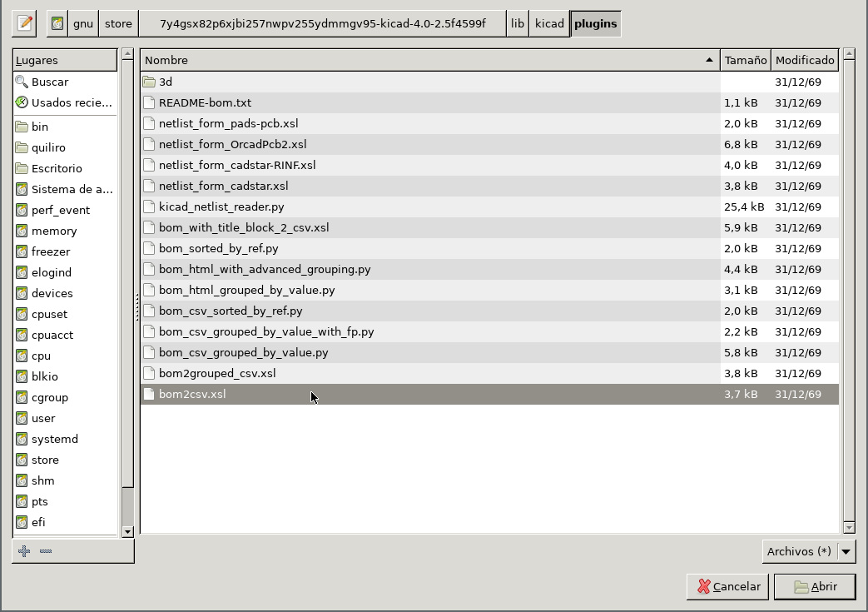The height and width of the screenshot is (612, 868).
Task: Open the Buscar search place
Action: [x=65, y=82]
